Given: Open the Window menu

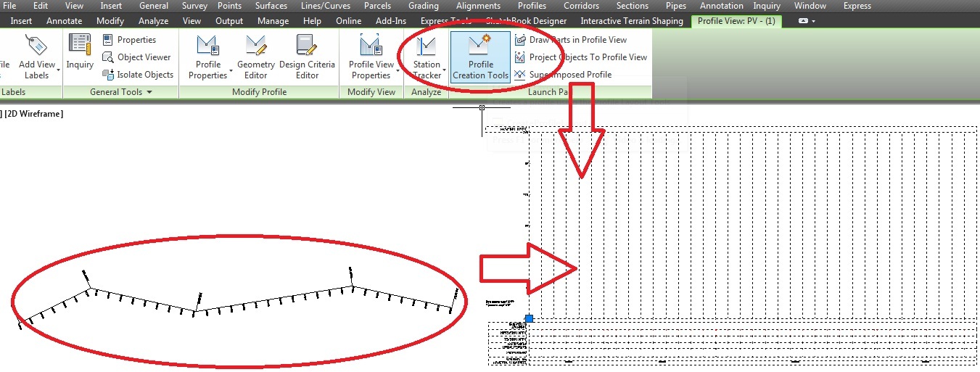Looking at the screenshot, I should click(x=810, y=6).
